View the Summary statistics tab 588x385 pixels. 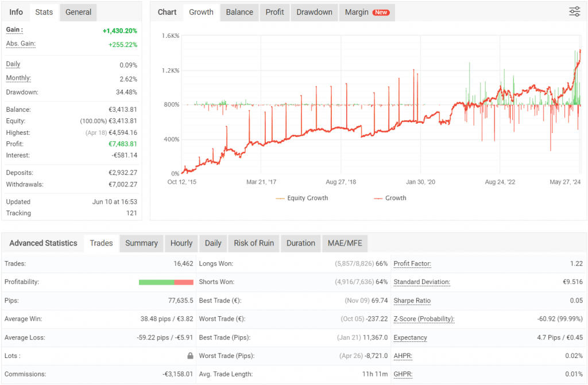point(141,243)
